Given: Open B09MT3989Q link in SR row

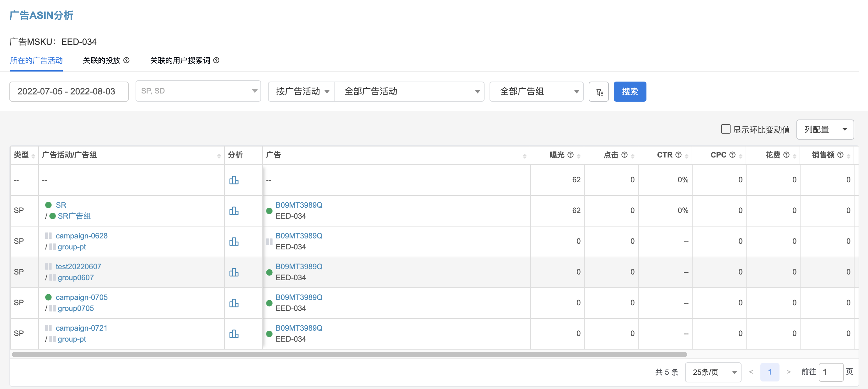Looking at the screenshot, I should tap(299, 205).
